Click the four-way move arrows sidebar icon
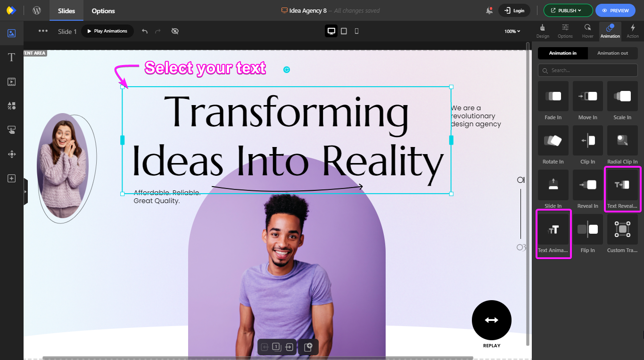 coord(11,154)
